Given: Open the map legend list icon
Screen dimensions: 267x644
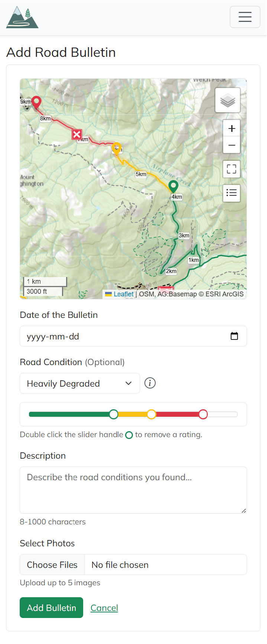Looking at the screenshot, I should click(231, 193).
